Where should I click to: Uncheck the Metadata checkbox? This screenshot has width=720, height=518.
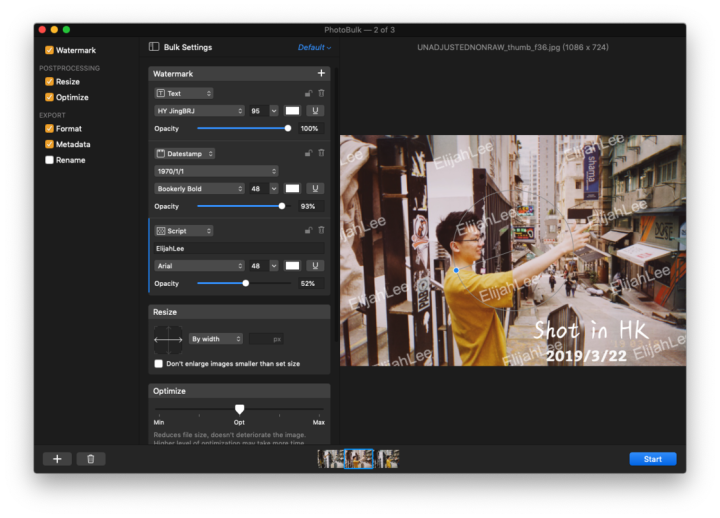[x=49, y=144]
